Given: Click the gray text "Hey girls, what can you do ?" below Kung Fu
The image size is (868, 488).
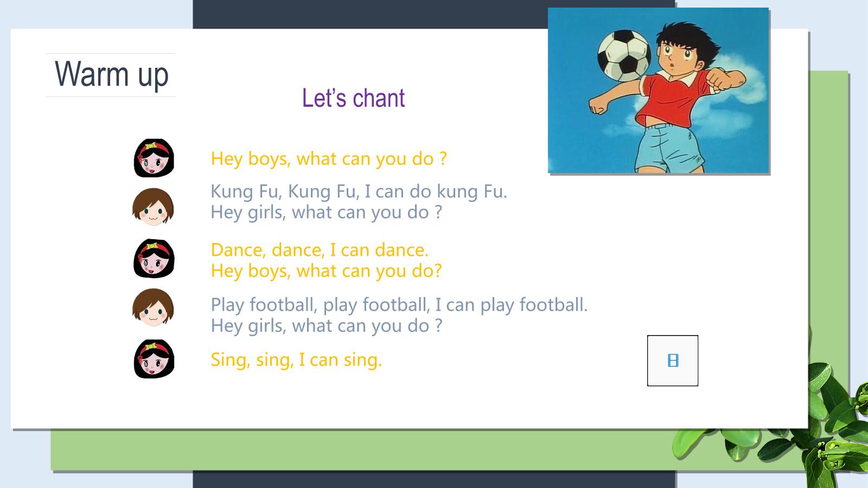Looking at the screenshot, I should tap(327, 213).
